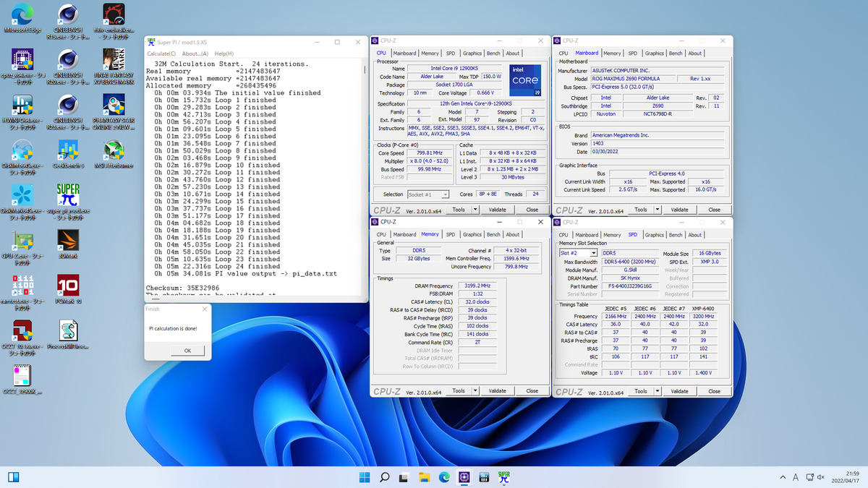Open the Calculate(C) menu in Super PI
Image resolution: width=868 pixels, height=488 pixels.
coord(161,53)
